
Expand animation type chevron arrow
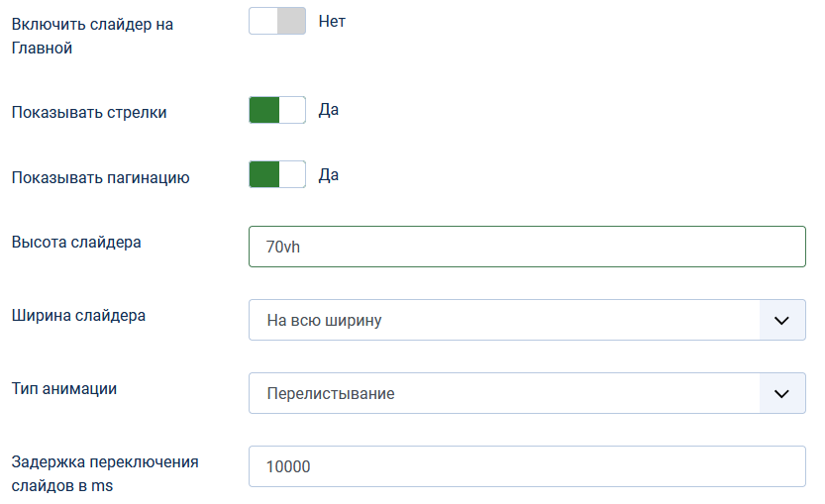(781, 393)
